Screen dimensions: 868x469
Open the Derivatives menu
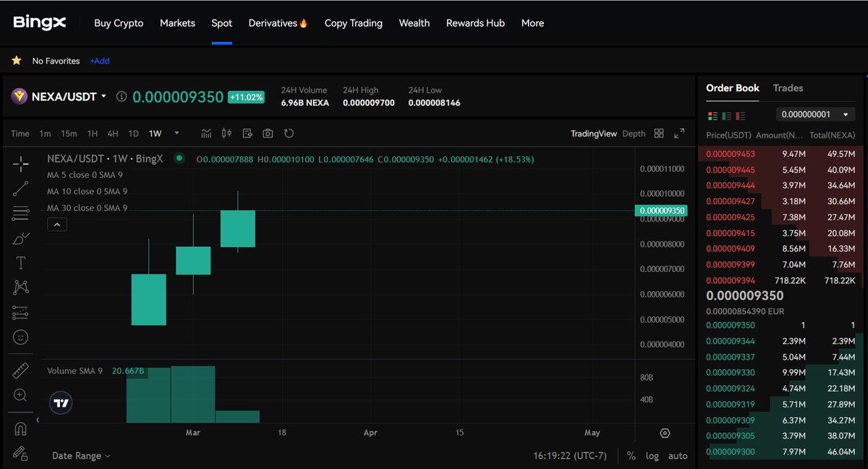tap(278, 23)
